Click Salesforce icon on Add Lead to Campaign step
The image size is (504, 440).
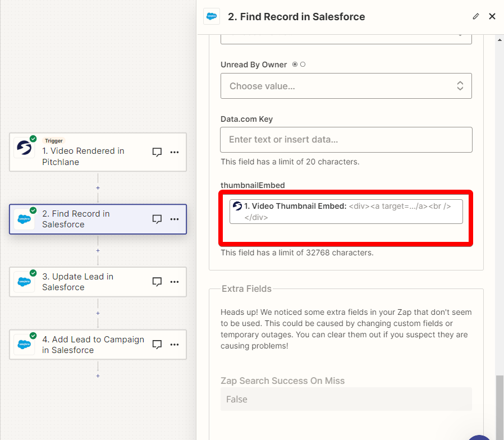[x=25, y=345]
